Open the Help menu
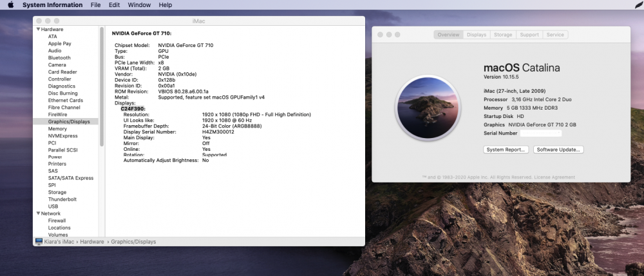The image size is (644, 276). click(165, 5)
